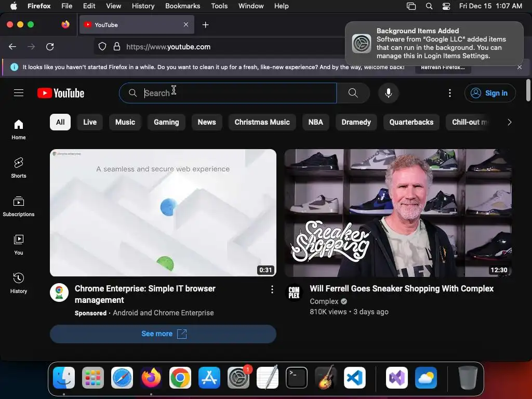
Task: Open the Firefox History menu
Action: tap(143, 6)
